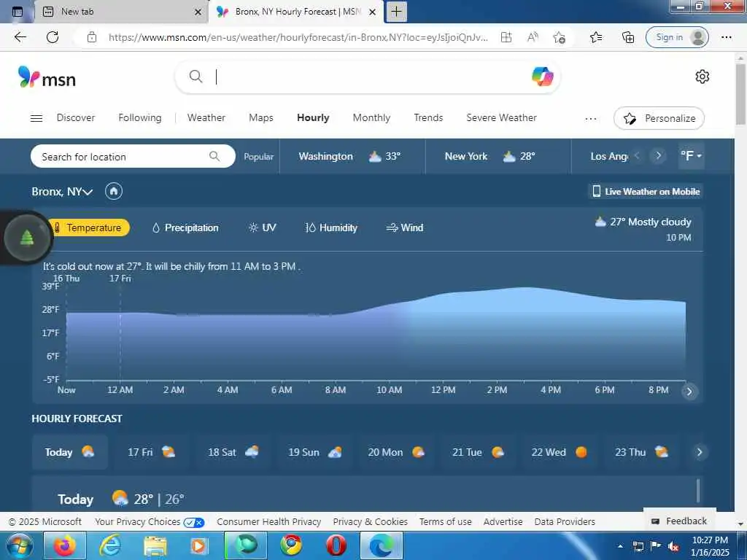The height and width of the screenshot is (560, 747).
Task: Open a new browser tab
Action: (x=396, y=12)
